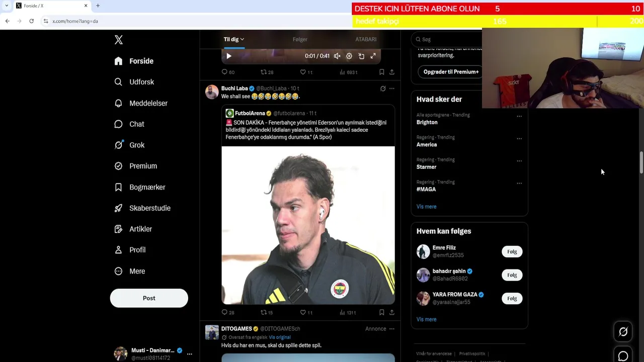The image size is (644, 362).
Task: Like the top post above Buchi Laba
Action: coord(306,72)
